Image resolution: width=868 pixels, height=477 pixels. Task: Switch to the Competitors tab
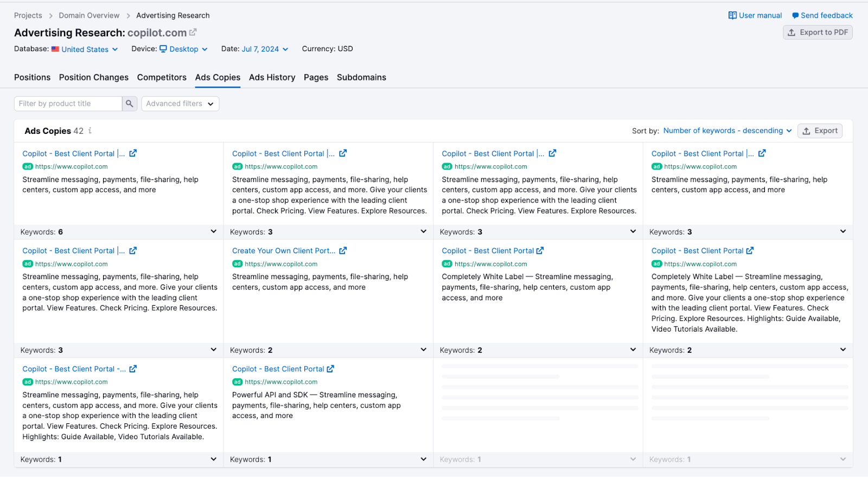pyautogui.click(x=162, y=78)
